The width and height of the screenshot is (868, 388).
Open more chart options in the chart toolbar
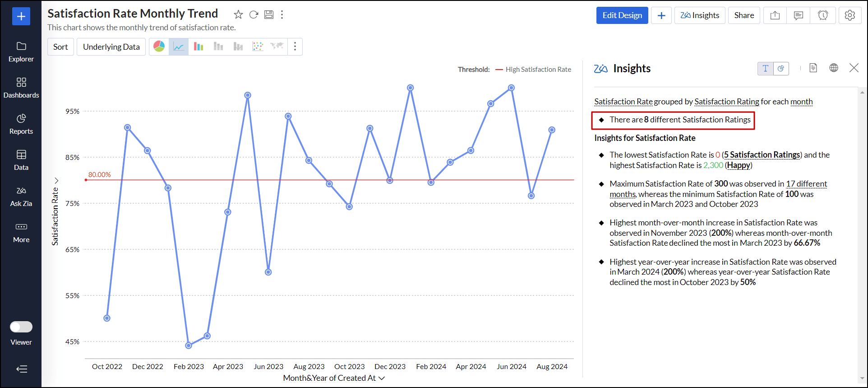point(295,47)
